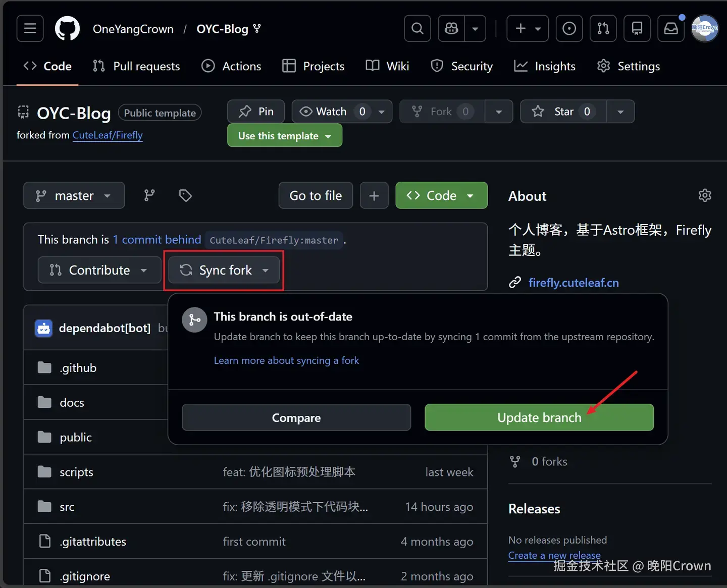
Task: Expand the Watch options dropdown arrow
Action: point(382,112)
